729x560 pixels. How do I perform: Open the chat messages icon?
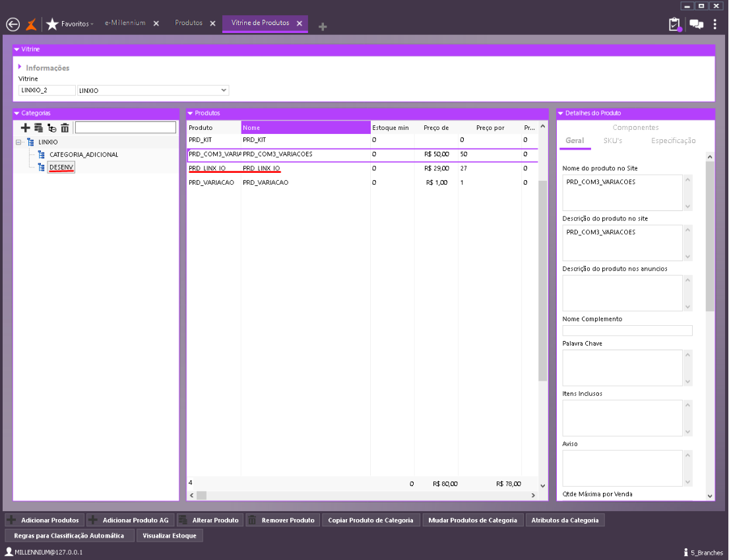click(x=696, y=24)
